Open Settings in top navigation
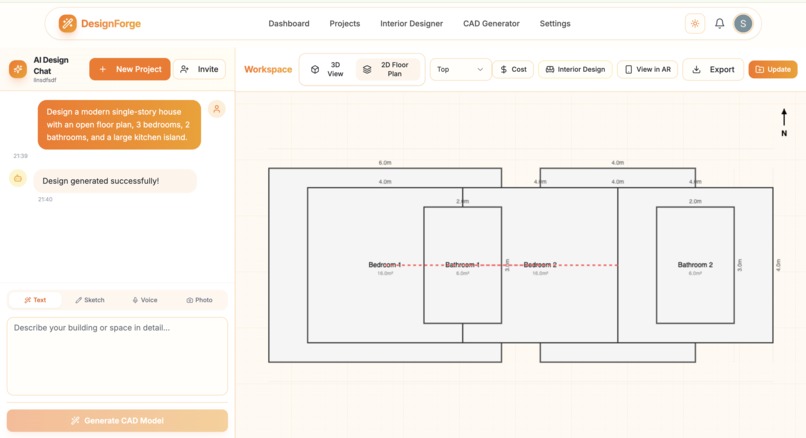The width and height of the screenshot is (806, 438). (555, 24)
